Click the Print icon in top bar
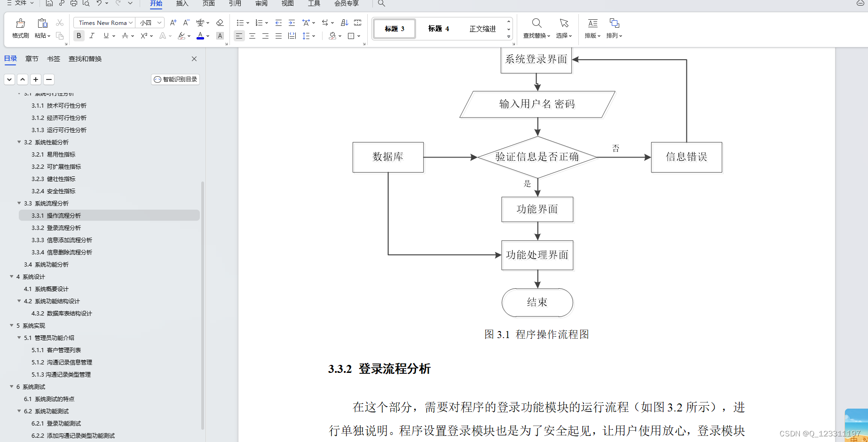 point(74,3)
